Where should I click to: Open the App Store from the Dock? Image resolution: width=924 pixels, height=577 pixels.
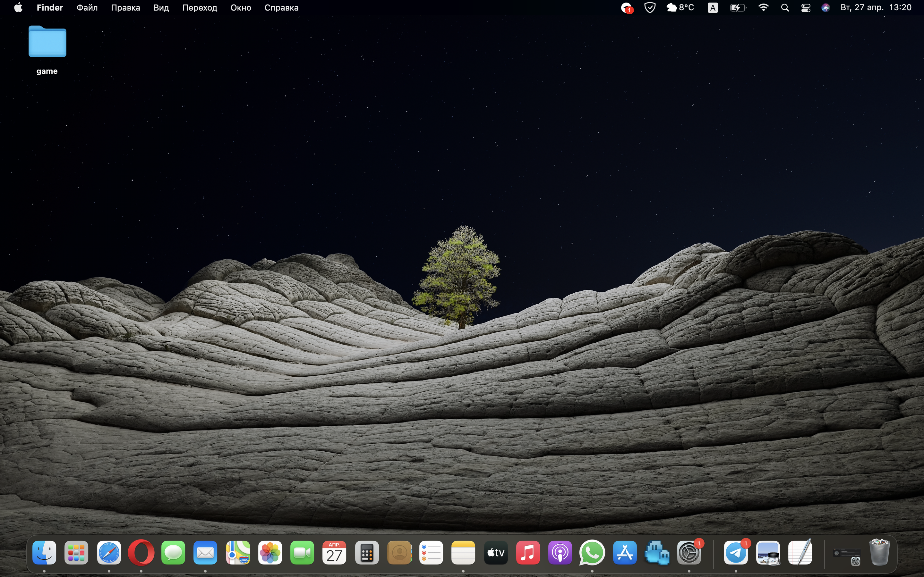[x=625, y=553]
